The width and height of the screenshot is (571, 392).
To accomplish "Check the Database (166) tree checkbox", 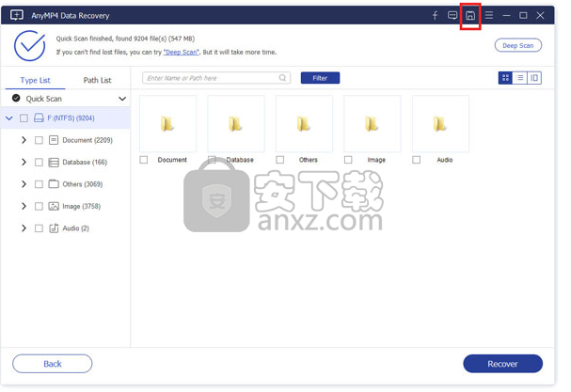I will point(39,162).
